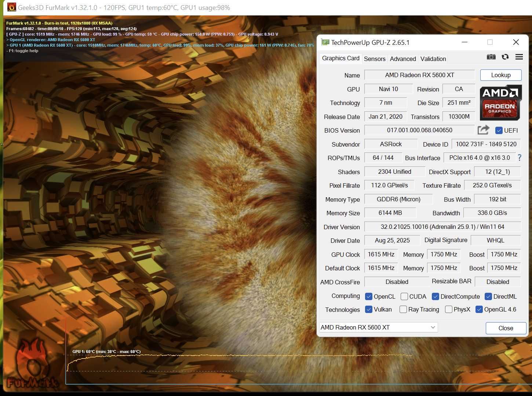The image size is (532, 396).
Task: Click the Bus Interface value PCIe x16 4.0
Action: [480, 158]
